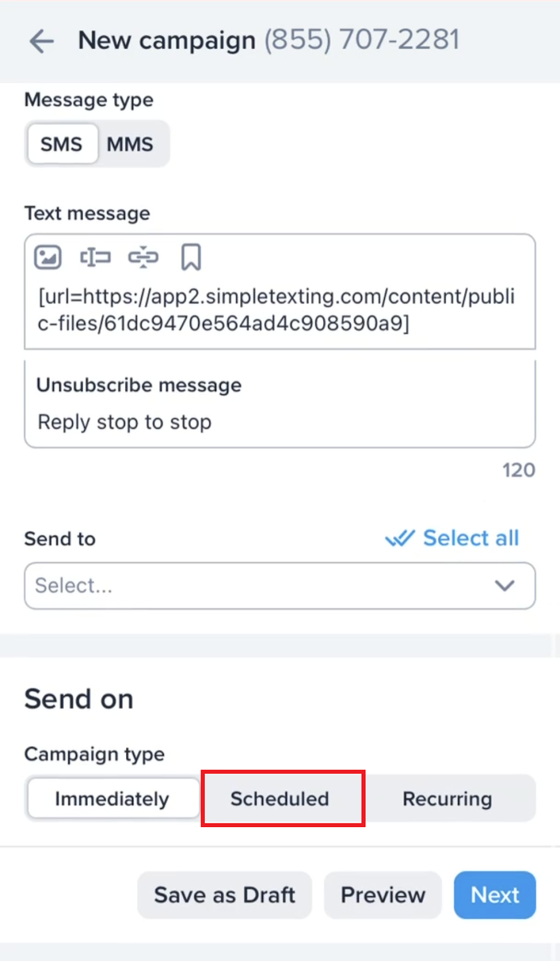560x961 pixels.
Task: Switch message type to MMS
Action: click(x=131, y=144)
